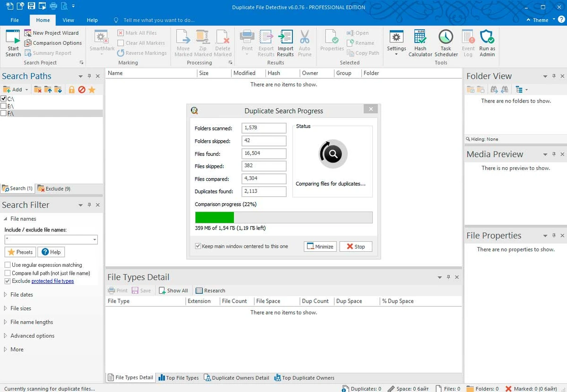Open Comparison Options
The height and width of the screenshot is (392, 567).
pos(52,43)
